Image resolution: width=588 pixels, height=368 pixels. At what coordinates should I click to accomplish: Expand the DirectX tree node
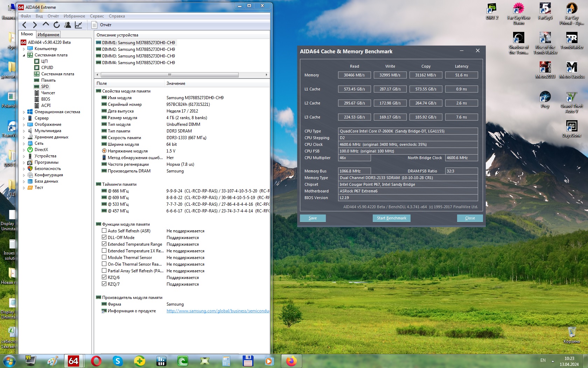24,150
